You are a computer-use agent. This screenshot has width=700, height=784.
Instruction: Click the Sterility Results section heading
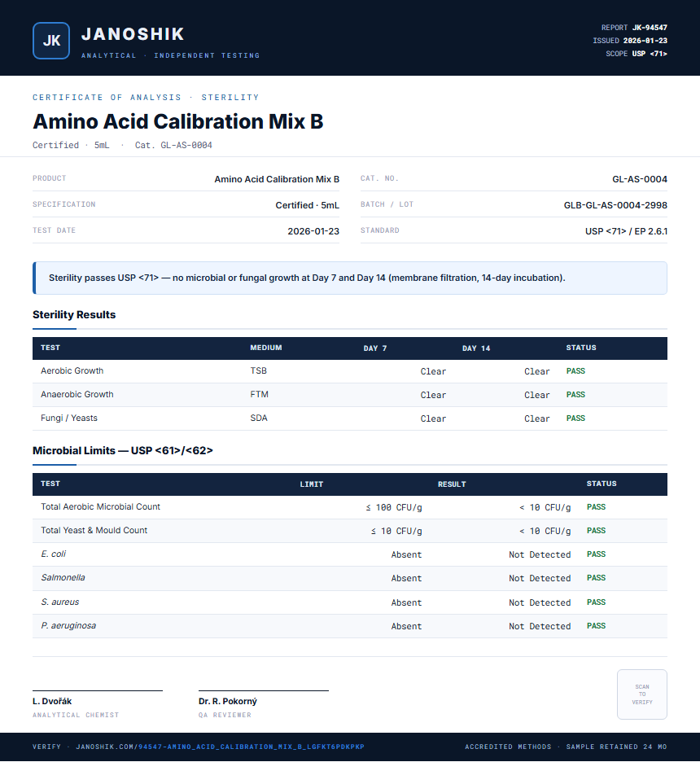coord(74,314)
